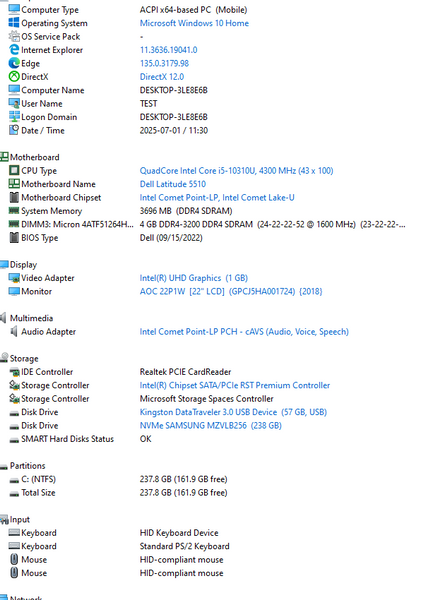Click the Computer Name icon
440x600 pixels.
coord(14,90)
